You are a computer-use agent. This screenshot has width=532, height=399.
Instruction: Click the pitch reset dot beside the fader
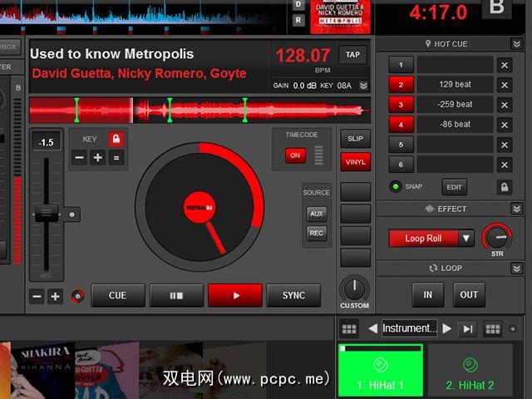click(x=72, y=214)
